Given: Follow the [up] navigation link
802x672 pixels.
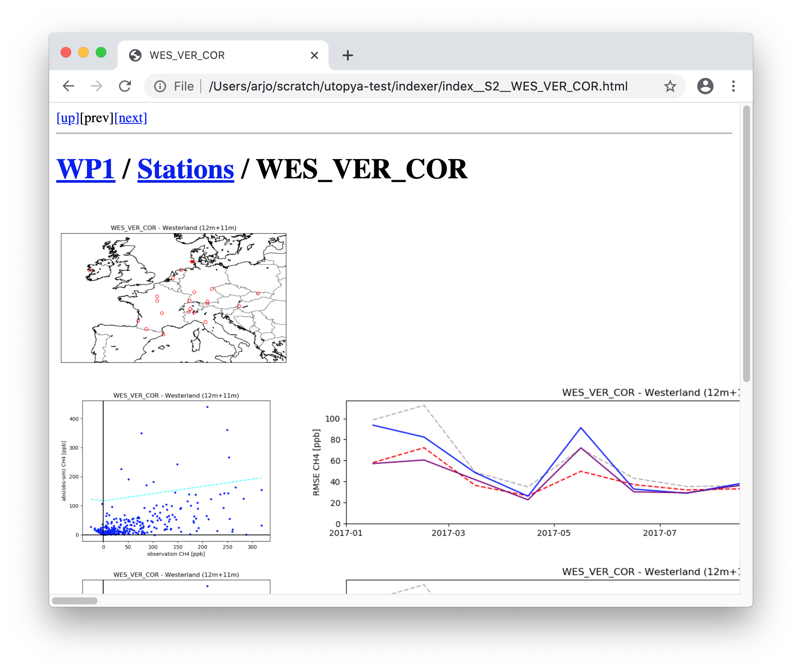Looking at the screenshot, I should [x=68, y=118].
